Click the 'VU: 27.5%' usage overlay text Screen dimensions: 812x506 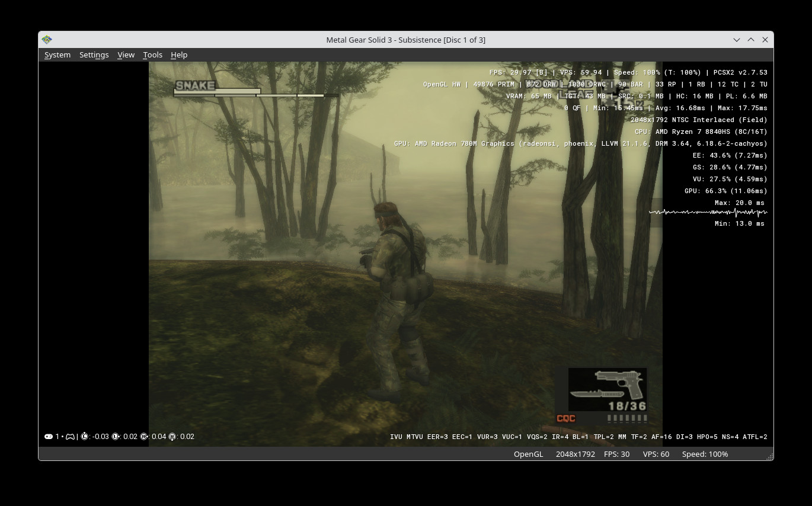tap(730, 179)
